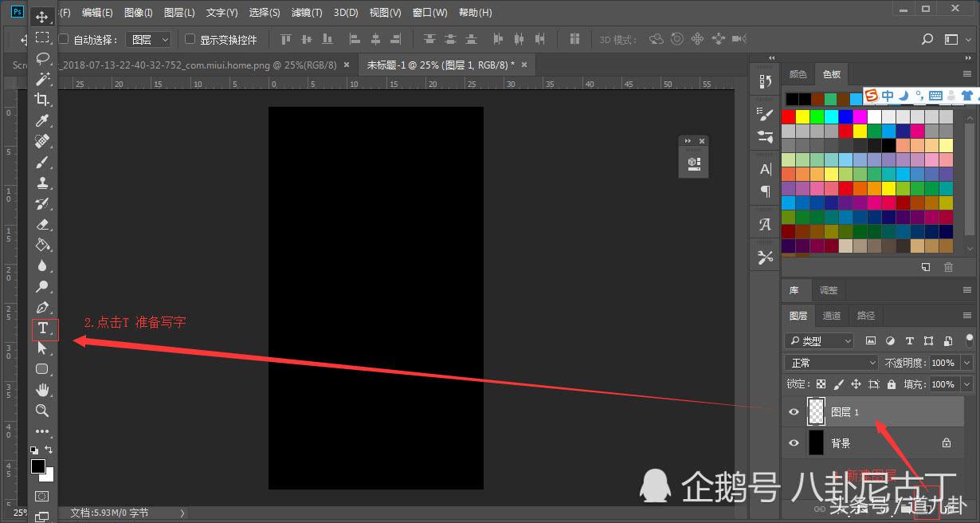Select the Eyedropper tool
This screenshot has height=523, width=980.
coord(42,120)
